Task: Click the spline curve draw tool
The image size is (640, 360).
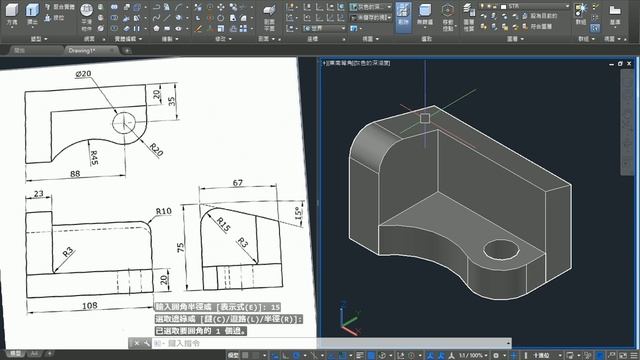Action: click(156, 18)
